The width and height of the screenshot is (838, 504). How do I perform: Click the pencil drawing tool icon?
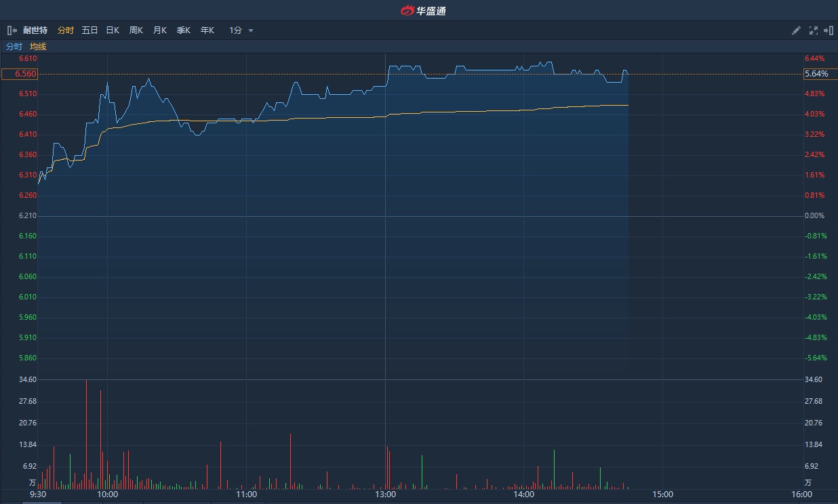pyautogui.click(x=797, y=30)
